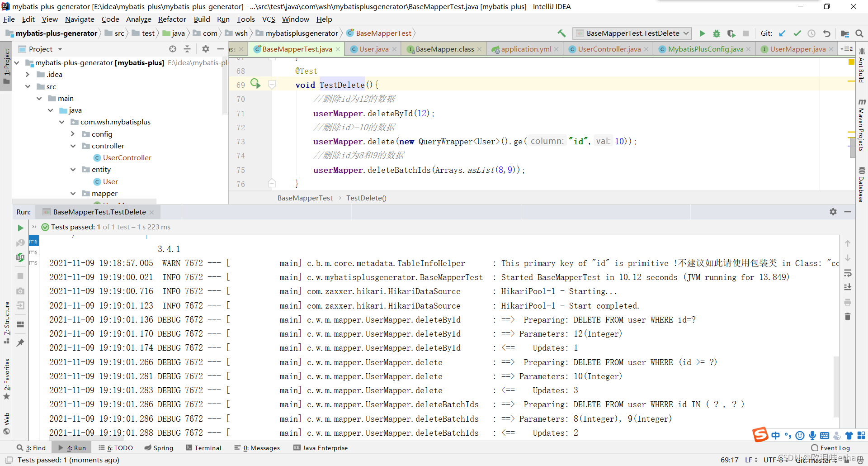868x466 pixels.
Task: Click the Build project hammer icon
Action: pyautogui.click(x=561, y=33)
